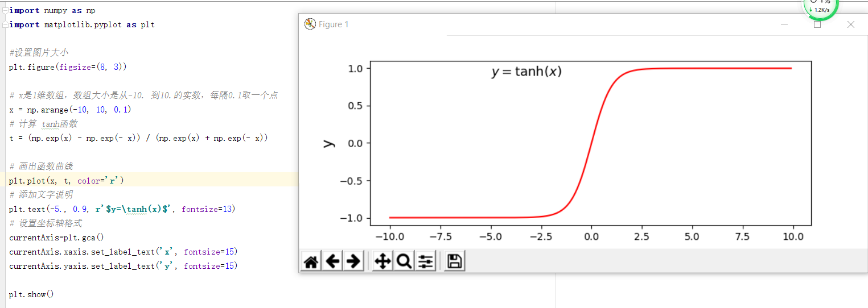Click the # 设置坐标轴格式 comment
Screen dimensions: 868x308
coord(46,223)
